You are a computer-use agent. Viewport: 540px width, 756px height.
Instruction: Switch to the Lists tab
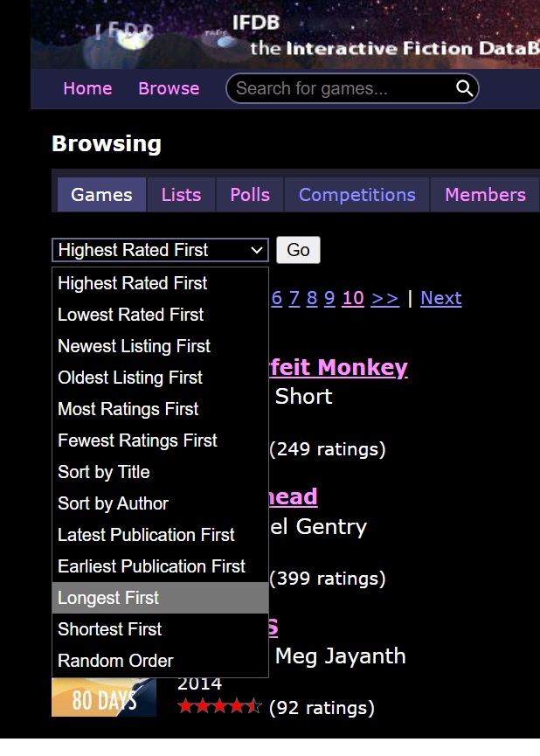coord(181,195)
